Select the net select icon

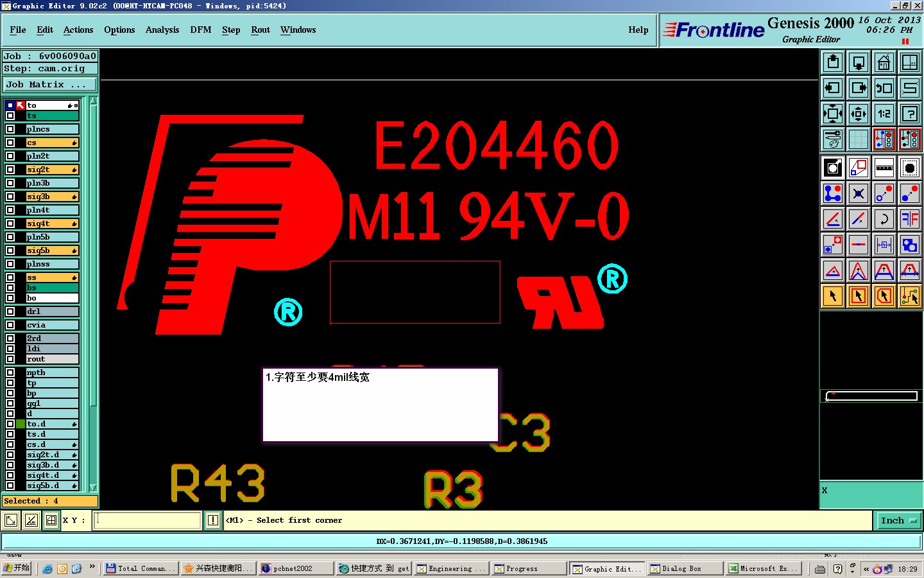[910, 296]
